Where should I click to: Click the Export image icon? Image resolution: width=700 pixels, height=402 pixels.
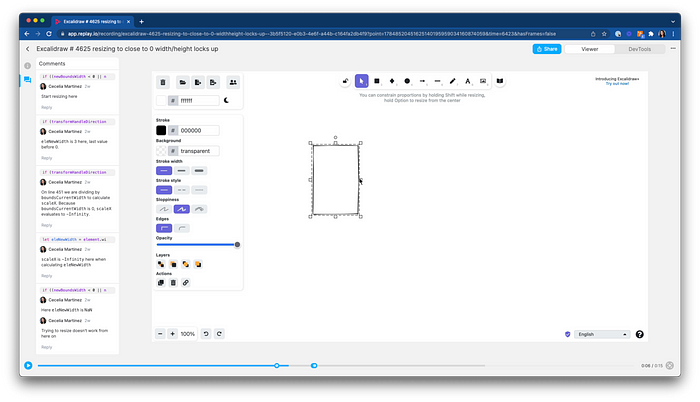tap(213, 82)
